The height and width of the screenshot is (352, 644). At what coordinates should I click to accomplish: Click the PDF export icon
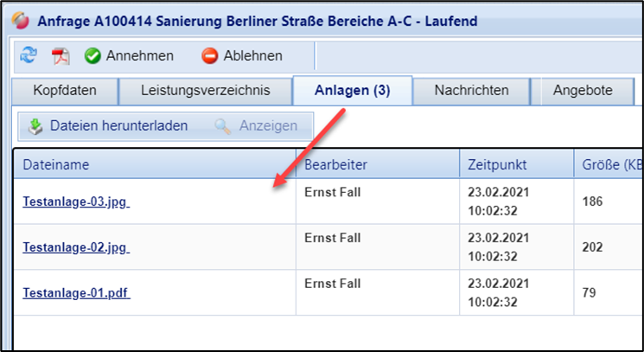(x=61, y=56)
